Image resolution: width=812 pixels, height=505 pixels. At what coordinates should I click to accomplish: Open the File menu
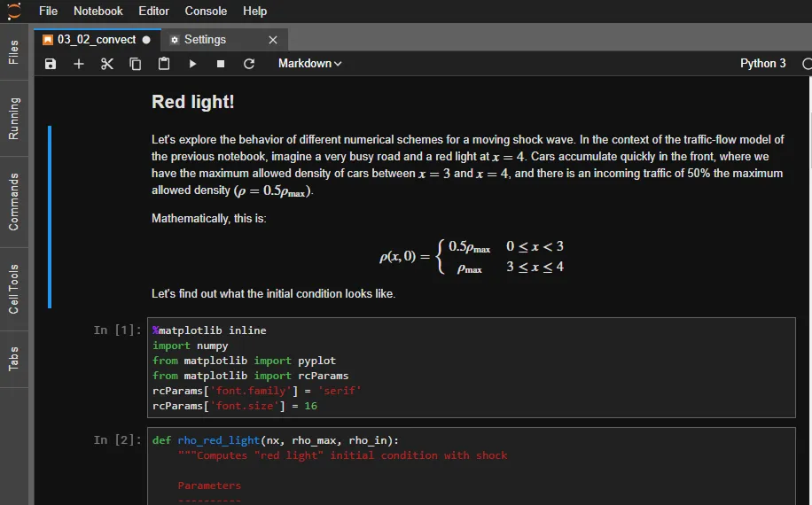pos(49,12)
